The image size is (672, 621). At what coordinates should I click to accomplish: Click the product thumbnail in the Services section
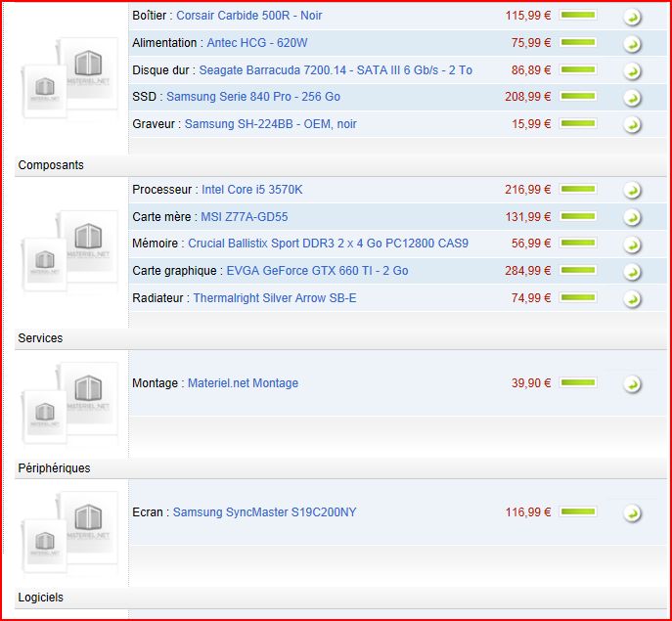[69, 403]
